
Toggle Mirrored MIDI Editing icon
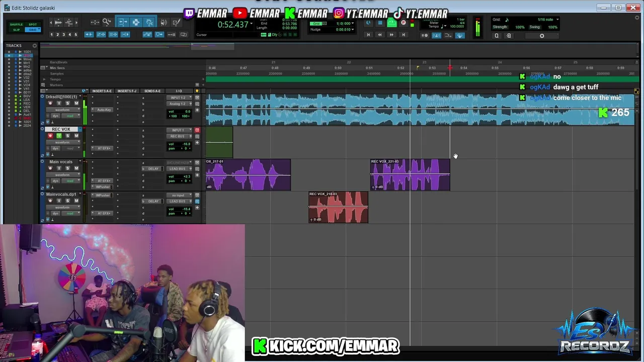[x=172, y=35]
